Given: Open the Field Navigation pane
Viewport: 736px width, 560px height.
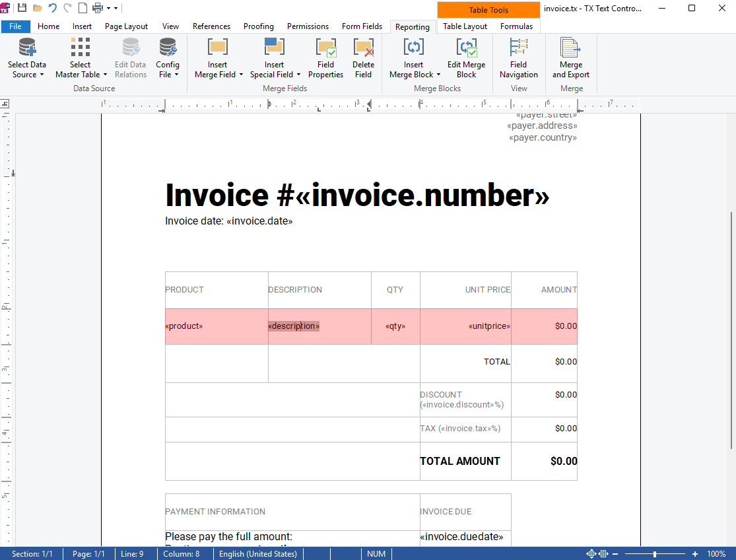Looking at the screenshot, I should pyautogui.click(x=518, y=57).
